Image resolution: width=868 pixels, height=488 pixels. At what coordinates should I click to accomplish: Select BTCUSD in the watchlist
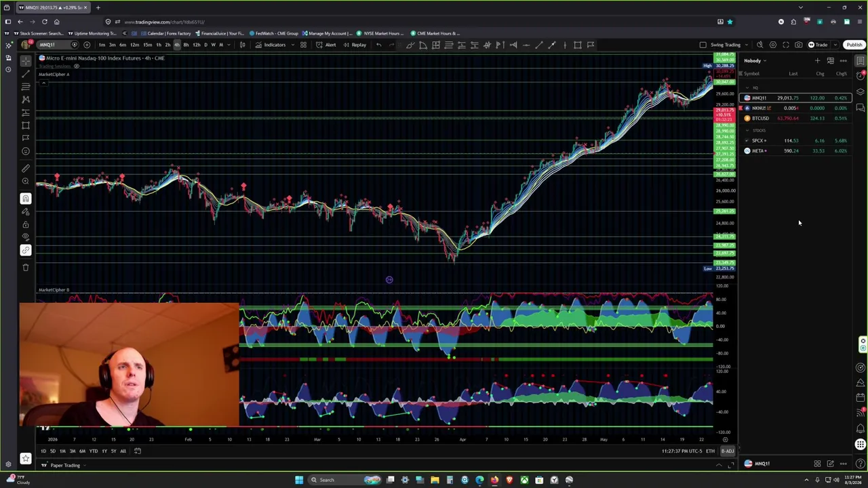pos(796,118)
